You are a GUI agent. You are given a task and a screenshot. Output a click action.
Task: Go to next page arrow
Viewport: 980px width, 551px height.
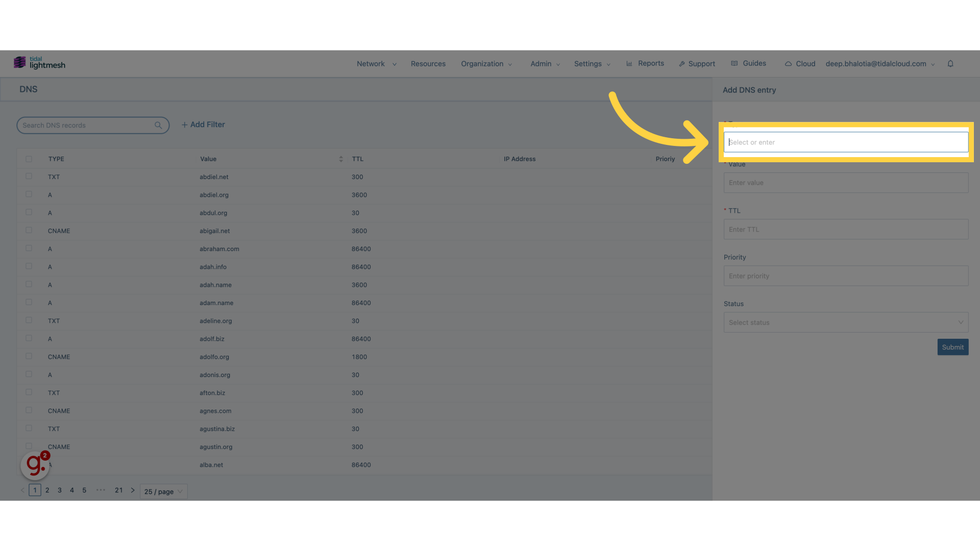[133, 490]
